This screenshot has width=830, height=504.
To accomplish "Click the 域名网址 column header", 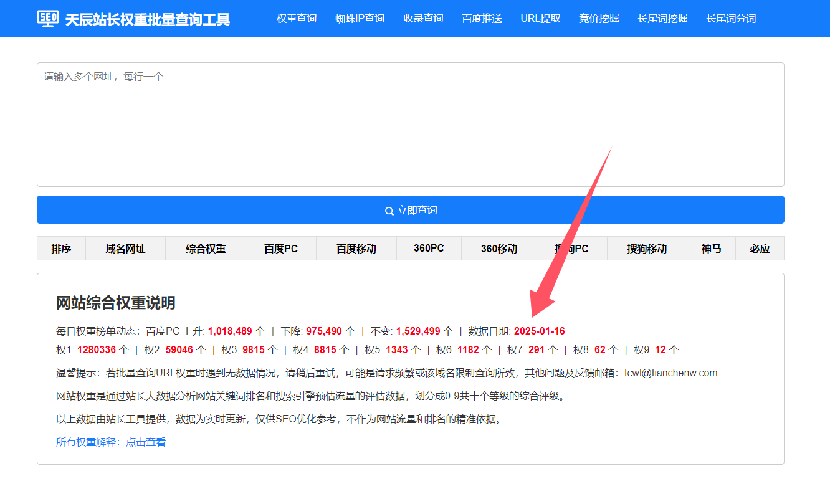I will coord(125,249).
